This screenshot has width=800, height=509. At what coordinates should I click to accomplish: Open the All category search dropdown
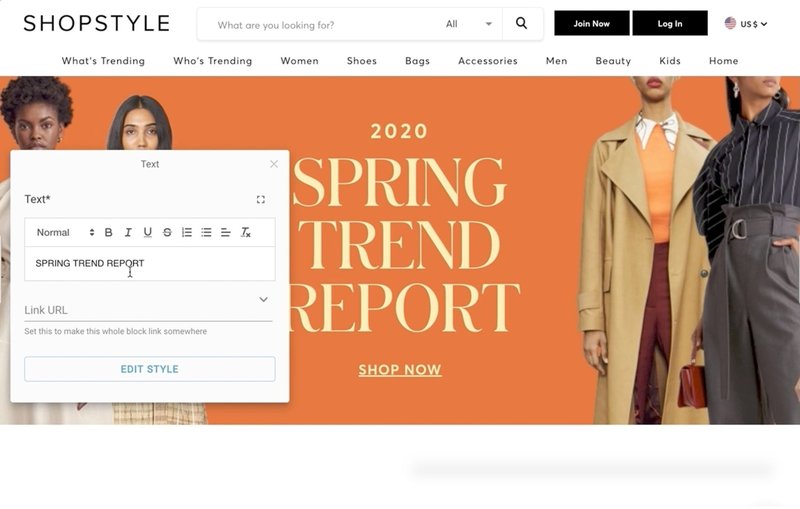[x=468, y=24]
